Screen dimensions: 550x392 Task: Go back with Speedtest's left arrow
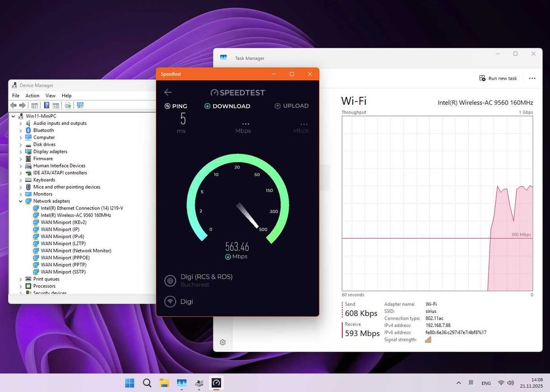168,92
